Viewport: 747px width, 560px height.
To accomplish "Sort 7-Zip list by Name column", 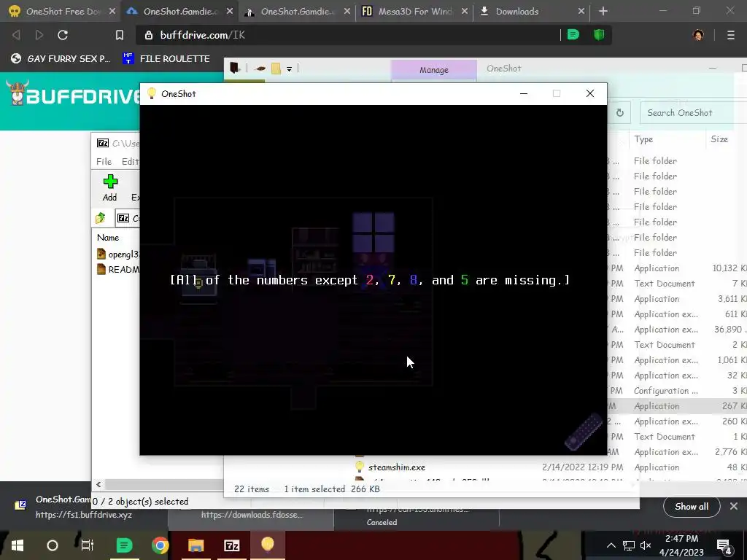I will [x=108, y=237].
